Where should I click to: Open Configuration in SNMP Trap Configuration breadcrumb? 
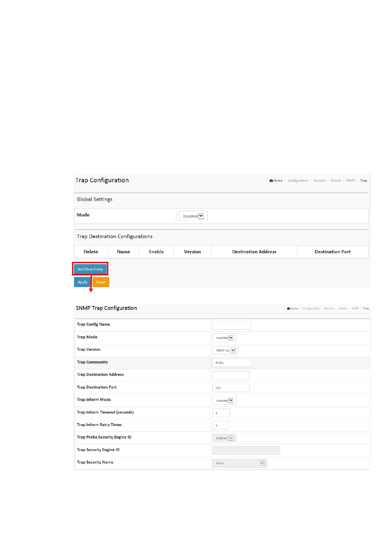[x=311, y=309]
